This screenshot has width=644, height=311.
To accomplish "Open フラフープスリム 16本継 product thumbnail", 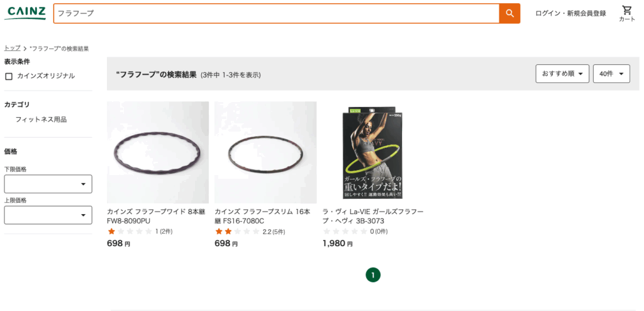I will tap(265, 152).
